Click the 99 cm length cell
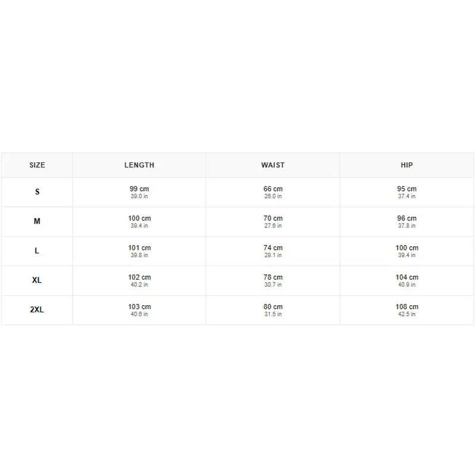 click(139, 192)
